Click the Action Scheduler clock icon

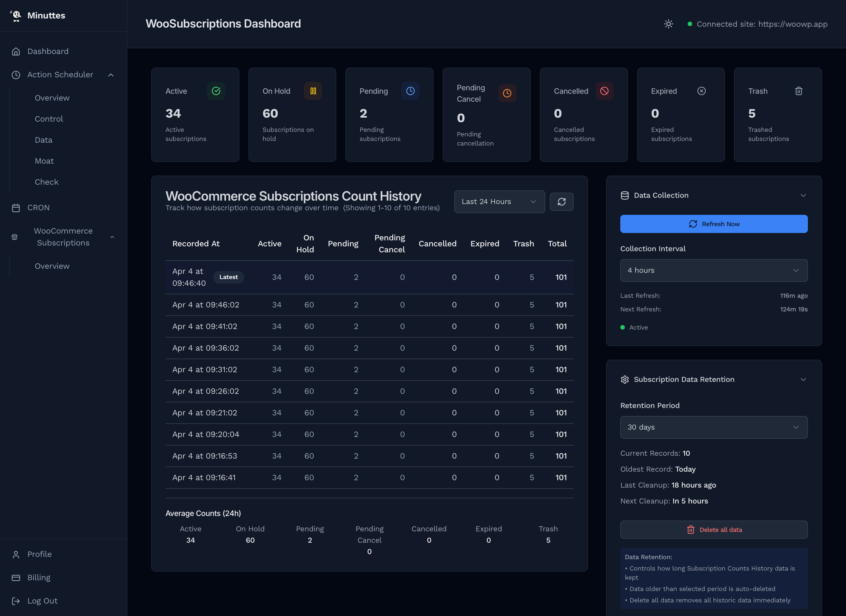pyautogui.click(x=16, y=74)
